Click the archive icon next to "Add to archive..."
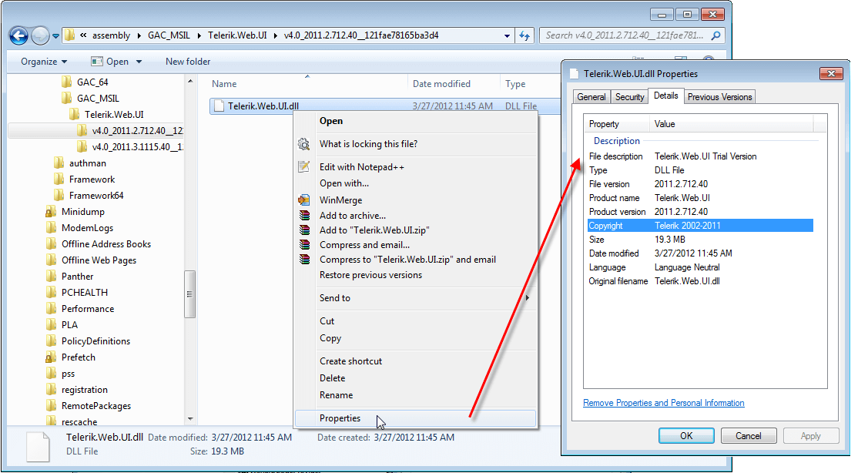The image size is (868, 473). pos(304,215)
